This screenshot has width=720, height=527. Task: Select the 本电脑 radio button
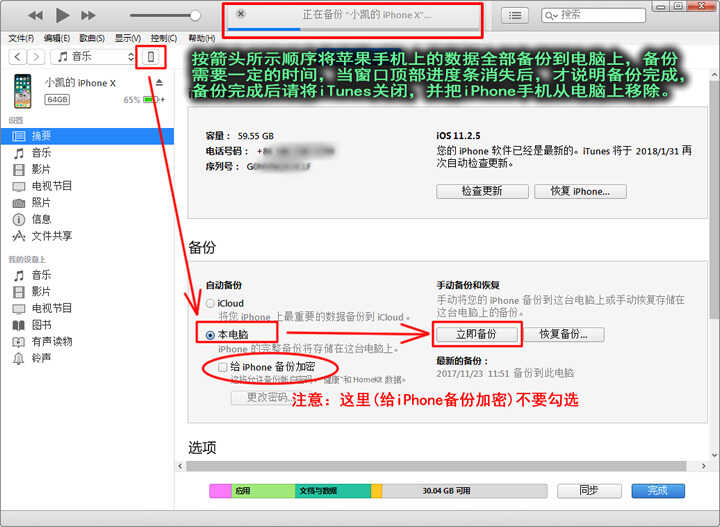[210, 335]
